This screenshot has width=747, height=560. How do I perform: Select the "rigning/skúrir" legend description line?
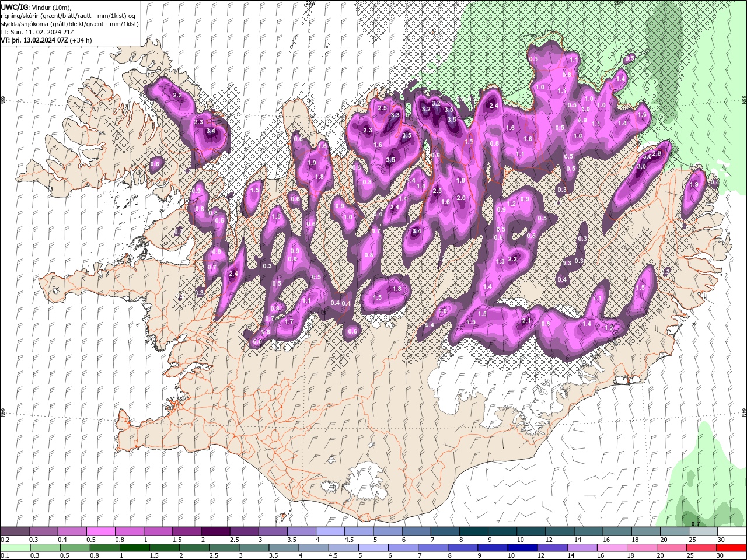point(69,16)
